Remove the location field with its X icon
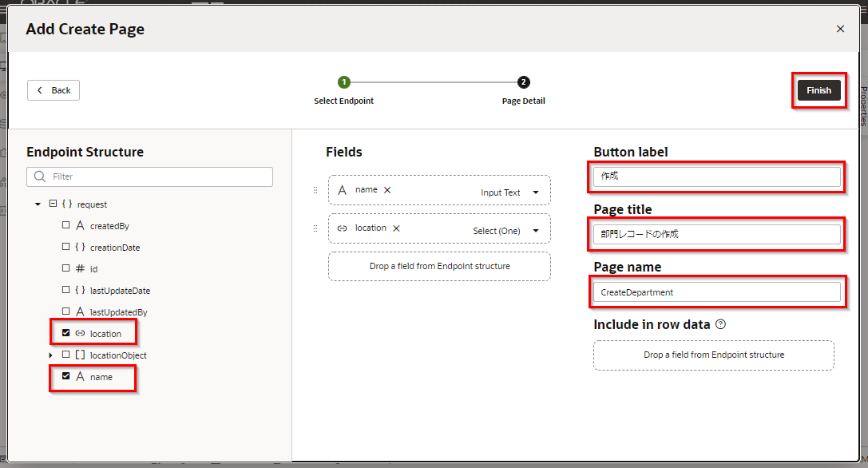Image resolution: width=868 pixels, height=468 pixels. coord(396,228)
